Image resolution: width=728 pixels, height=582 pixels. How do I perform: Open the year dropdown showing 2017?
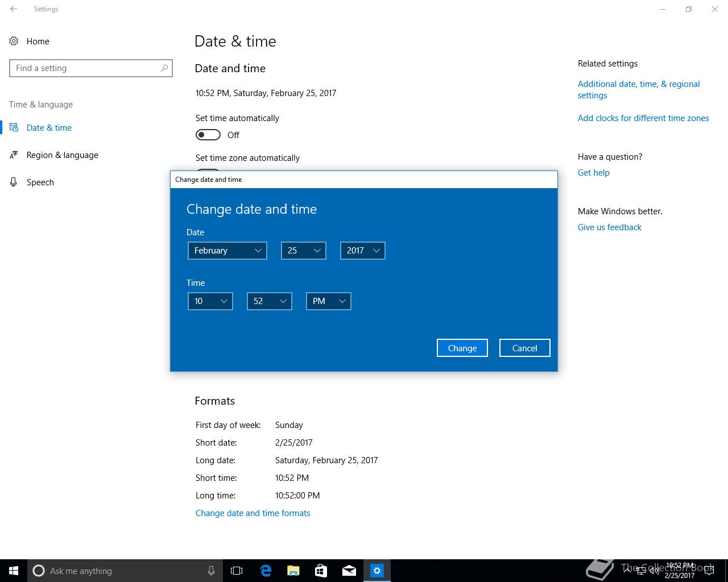(x=363, y=251)
